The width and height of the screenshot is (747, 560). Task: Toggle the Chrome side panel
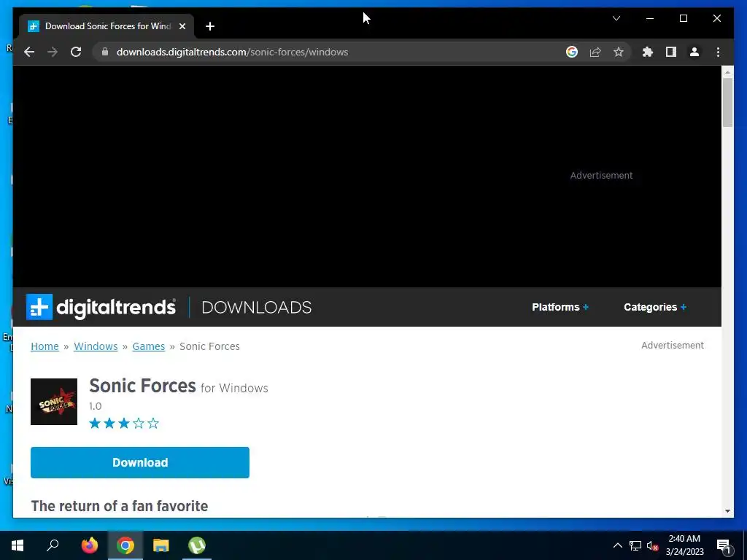pos(671,52)
